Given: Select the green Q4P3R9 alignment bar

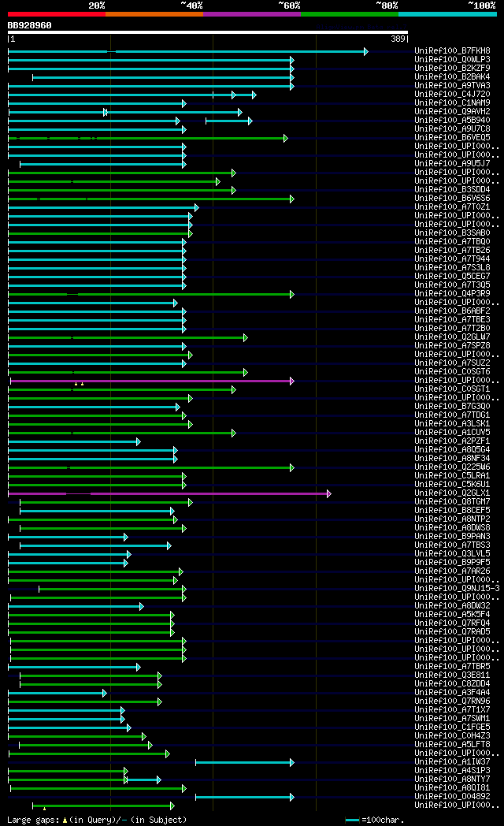Looking at the screenshot, I should [151, 295].
